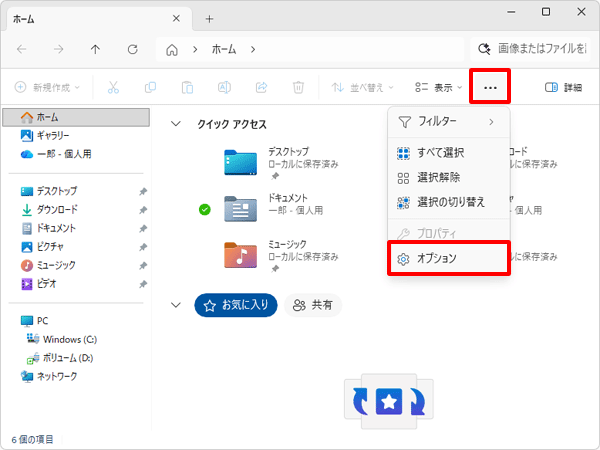Select ミュージック folder in Quick Access
The width and height of the screenshot is (600, 450).
point(280,256)
